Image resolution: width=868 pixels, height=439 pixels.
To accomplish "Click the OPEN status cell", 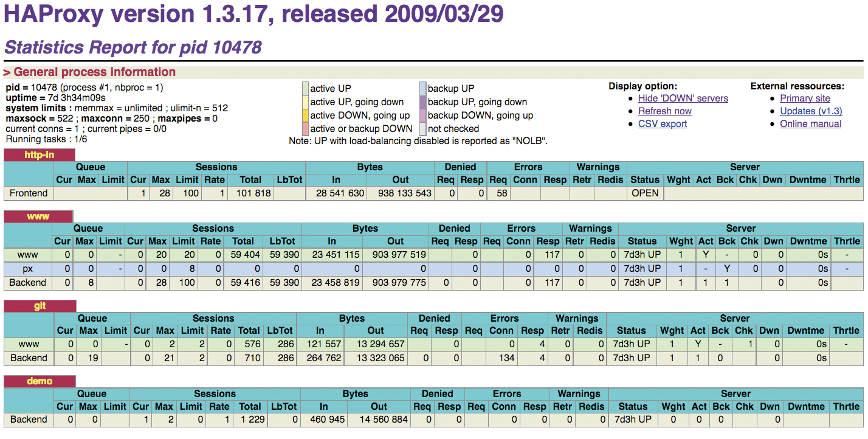I will [645, 193].
